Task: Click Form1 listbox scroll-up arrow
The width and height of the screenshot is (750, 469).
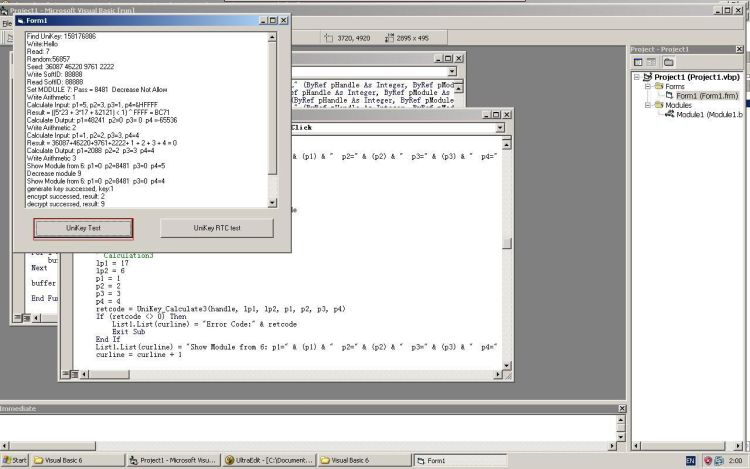Action: (x=272, y=37)
